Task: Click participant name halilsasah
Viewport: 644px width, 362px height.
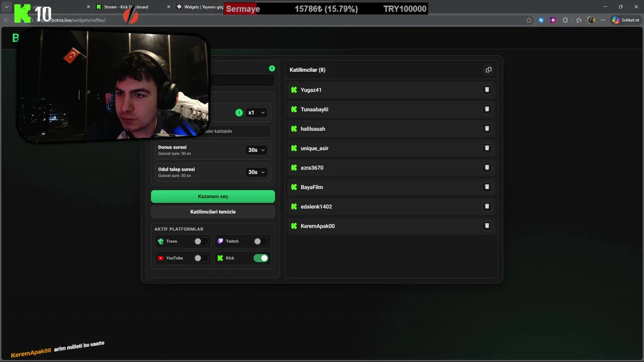Action: tap(313, 129)
